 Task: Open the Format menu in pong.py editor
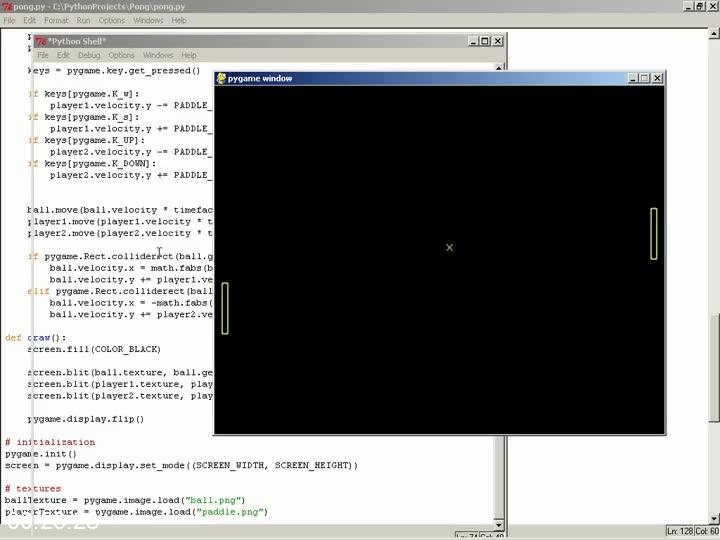click(56, 20)
